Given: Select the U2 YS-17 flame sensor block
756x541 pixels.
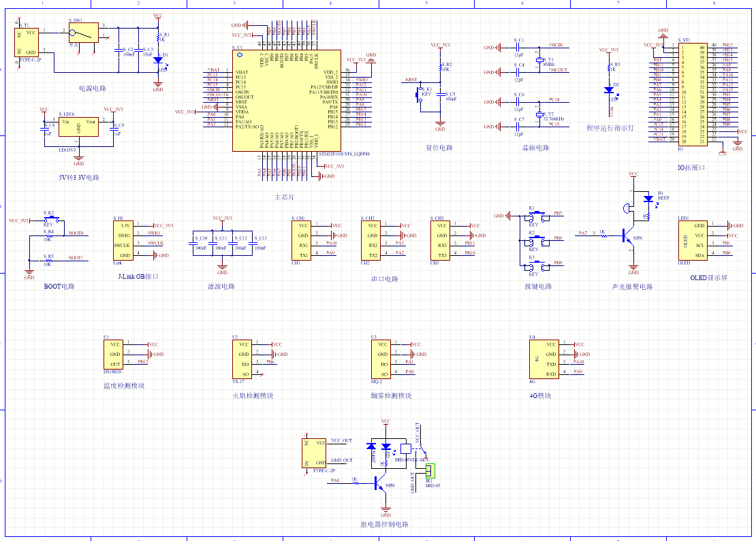Looking at the screenshot, I should click(x=242, y=359).
